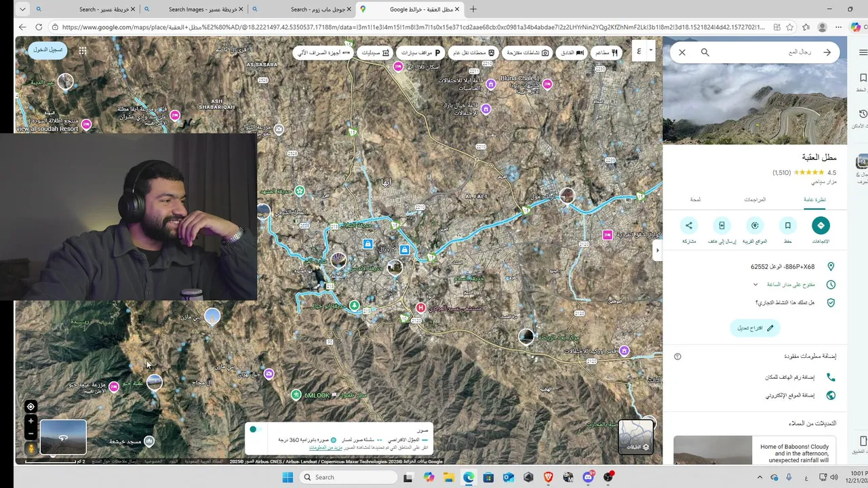
Task: Click the 6MLOOK map marker
Action: tap(296, 394)
